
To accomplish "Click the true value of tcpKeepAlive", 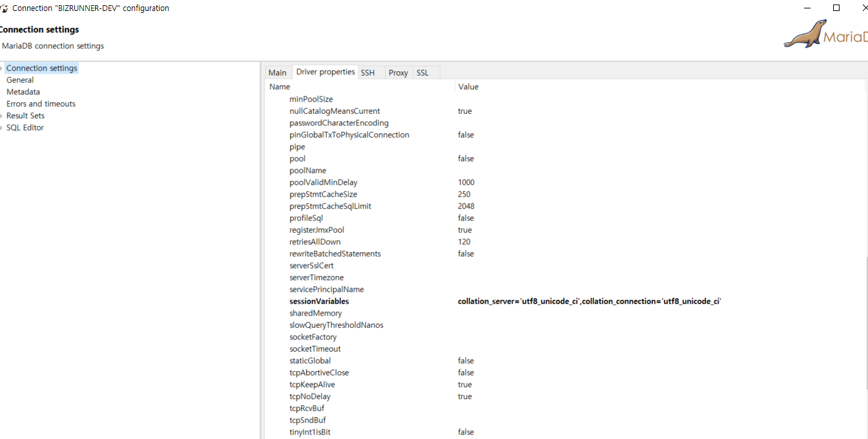I will [465, 385].
